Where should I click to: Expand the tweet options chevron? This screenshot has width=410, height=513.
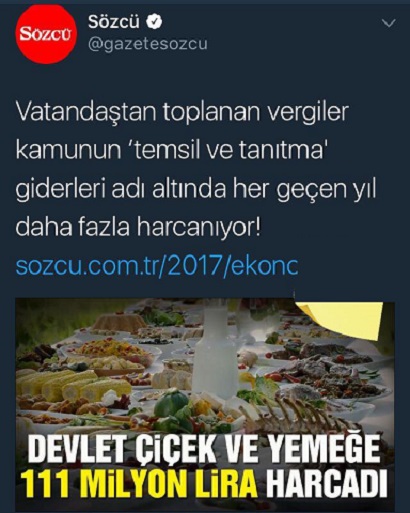389,23
